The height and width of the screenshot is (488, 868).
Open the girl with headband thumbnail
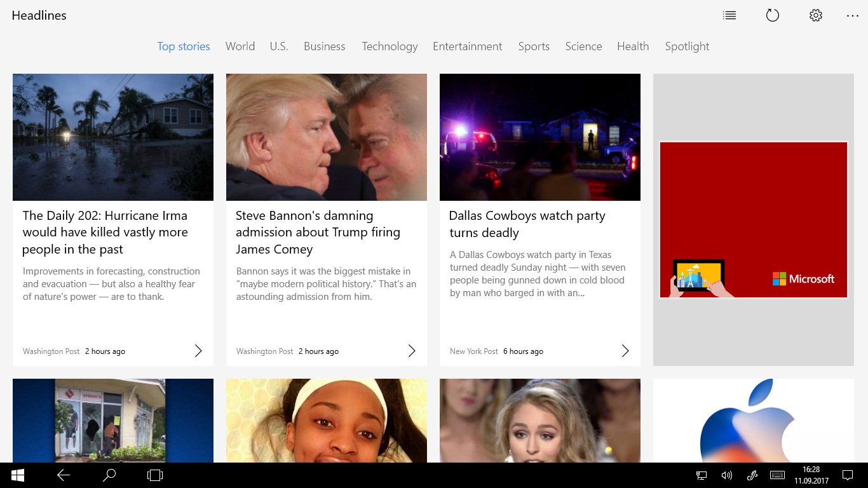coord(327,421)
